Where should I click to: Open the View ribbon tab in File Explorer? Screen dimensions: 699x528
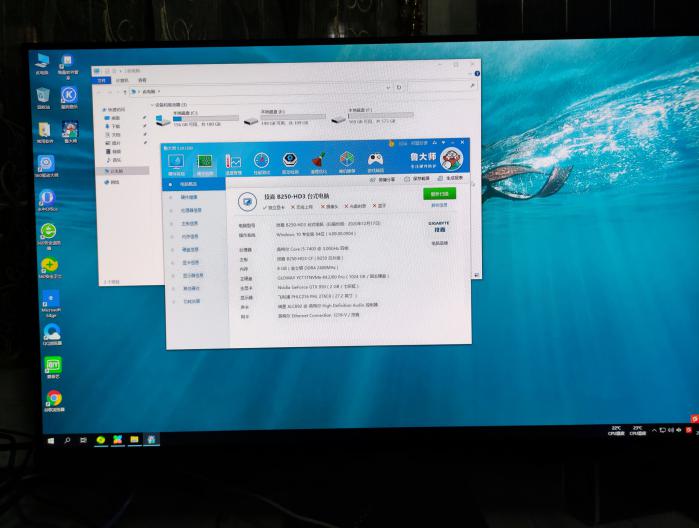[142, 80]
